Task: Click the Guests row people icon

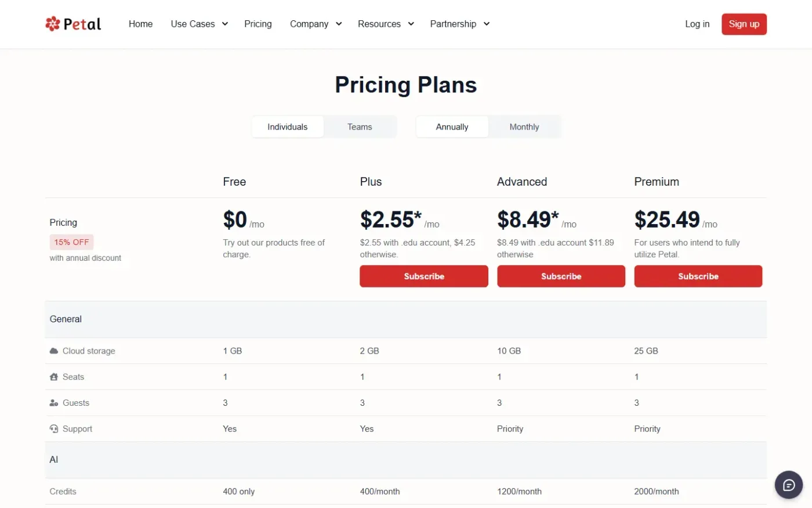Action: click(x=54, y=403)
